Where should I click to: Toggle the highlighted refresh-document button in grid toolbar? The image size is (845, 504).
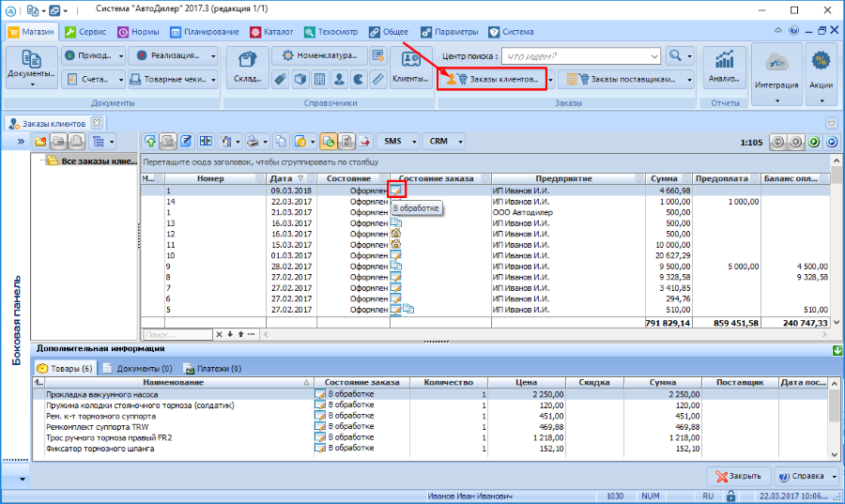[329, 142]
